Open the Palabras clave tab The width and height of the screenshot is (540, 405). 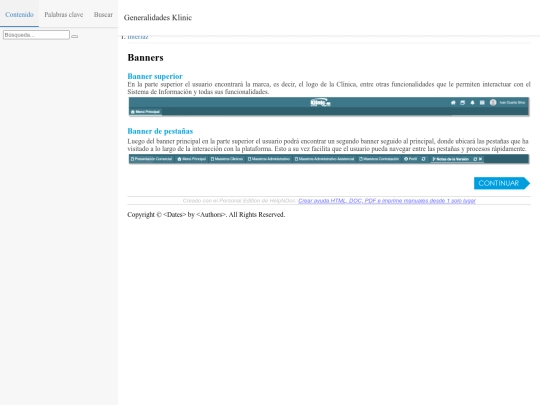(64, 14)
